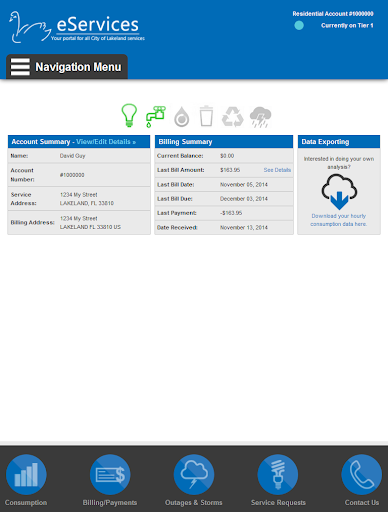The image size is (388, 512).
Task: Click the gray stormwater cloud icon
Action: coord(260,117)
